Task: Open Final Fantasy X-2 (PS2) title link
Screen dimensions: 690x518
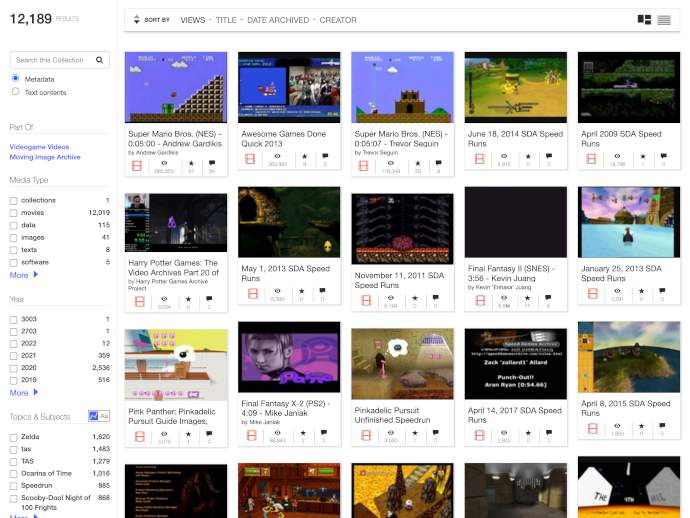Action: point(285,408)
